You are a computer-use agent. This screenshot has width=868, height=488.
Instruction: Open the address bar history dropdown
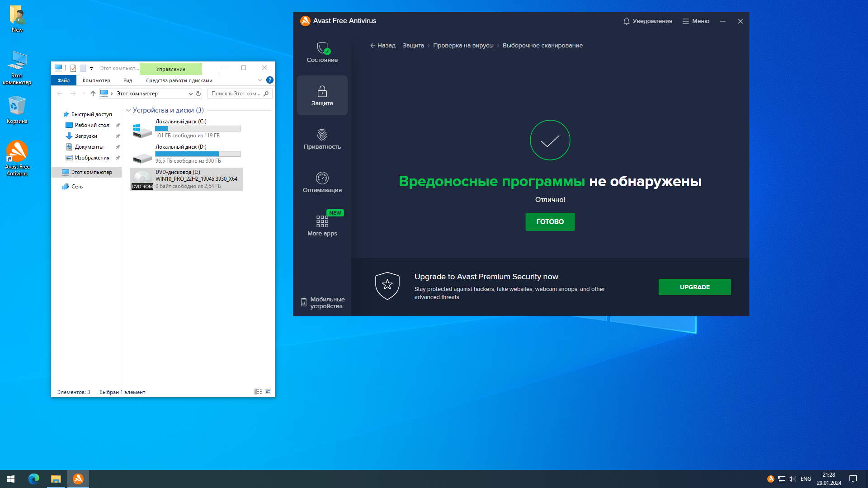[x=190, y=94]
